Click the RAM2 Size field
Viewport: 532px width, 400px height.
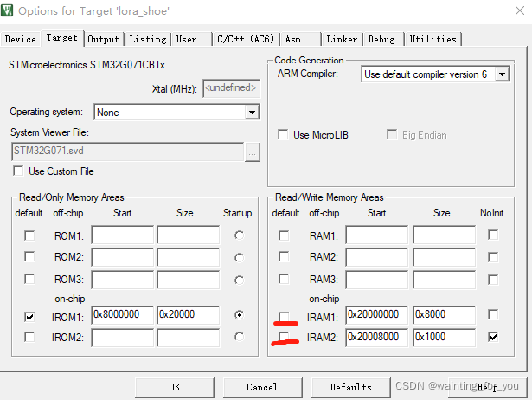(x=444, y=257)
